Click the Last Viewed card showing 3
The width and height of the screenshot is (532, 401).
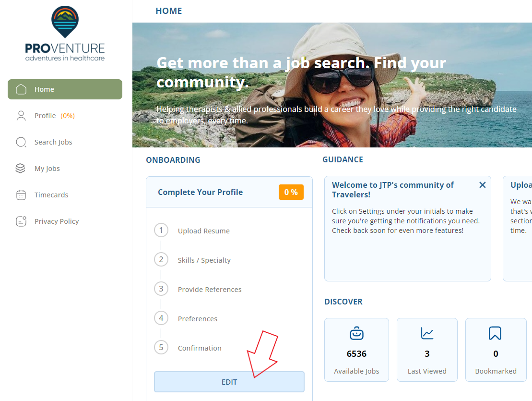click(x=427, y=350)
